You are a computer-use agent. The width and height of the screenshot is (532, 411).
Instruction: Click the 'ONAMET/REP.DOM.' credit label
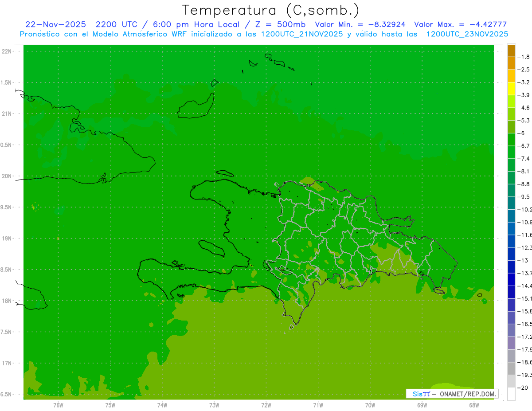[x=468, y=394]
